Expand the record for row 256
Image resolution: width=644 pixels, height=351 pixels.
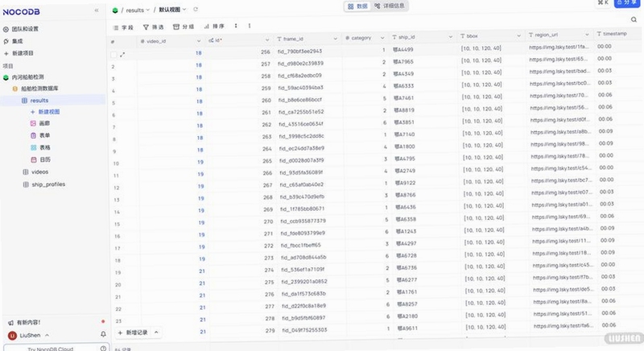coord(122,55)
